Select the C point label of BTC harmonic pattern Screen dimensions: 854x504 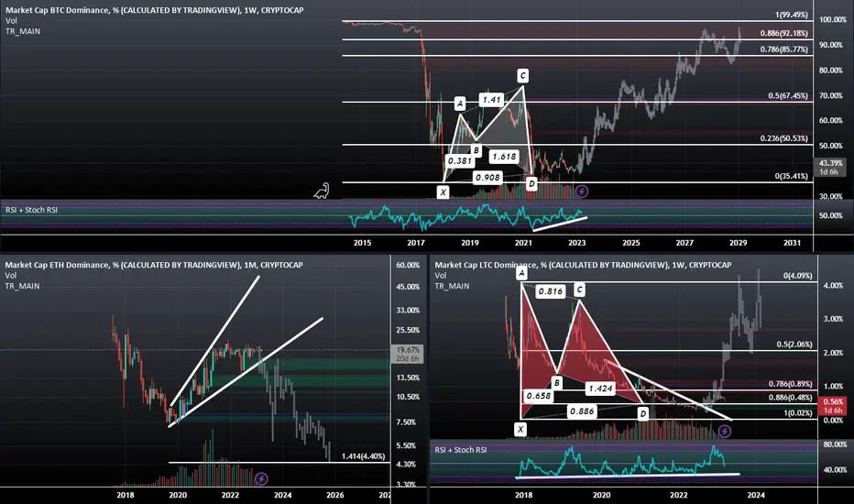522,76
